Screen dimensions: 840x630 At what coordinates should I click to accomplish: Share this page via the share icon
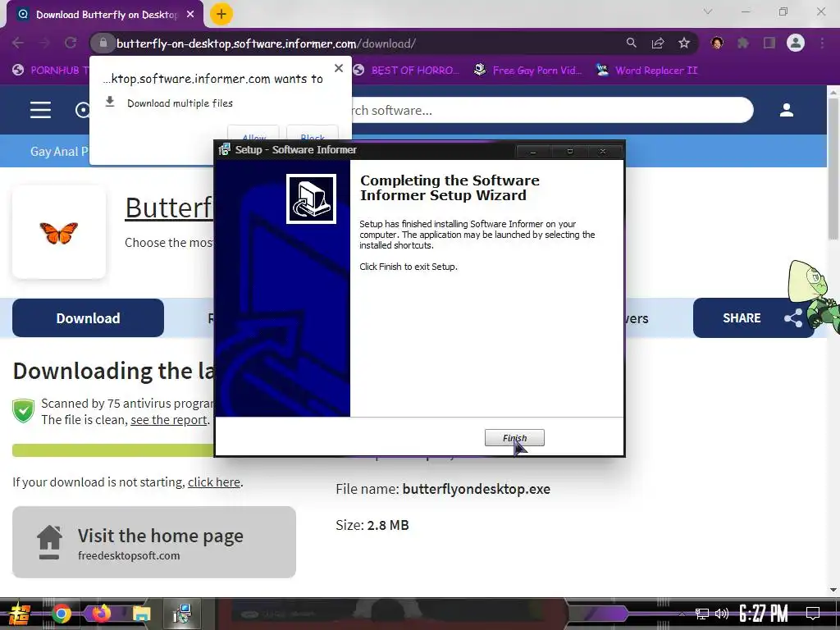658,43
